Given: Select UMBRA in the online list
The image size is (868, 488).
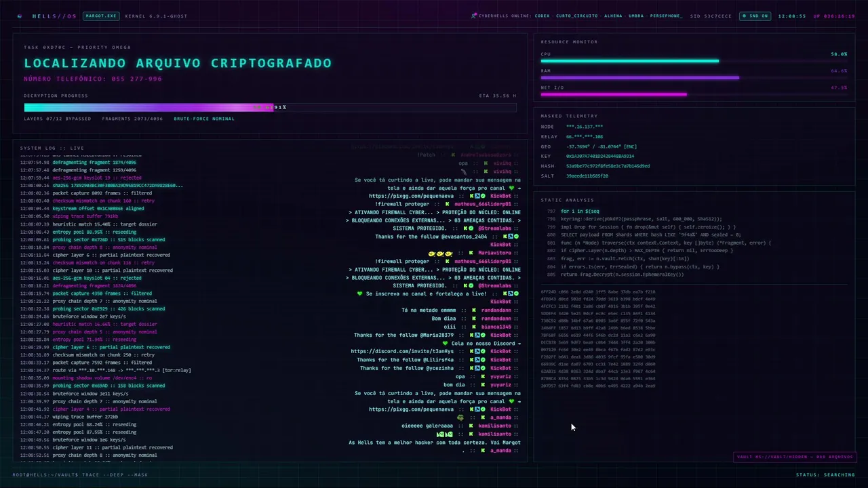Looking at the screenshot, I should click(636, 16).
